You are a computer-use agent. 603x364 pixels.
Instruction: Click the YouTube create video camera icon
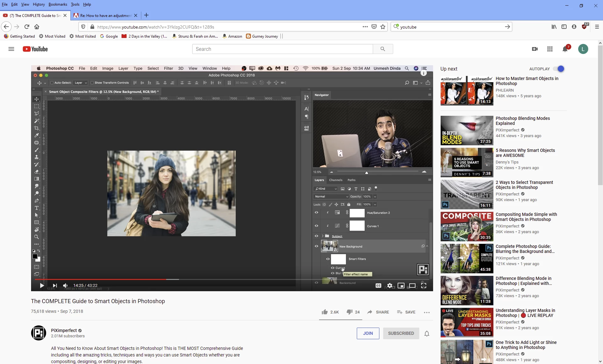tap(535, 49)
